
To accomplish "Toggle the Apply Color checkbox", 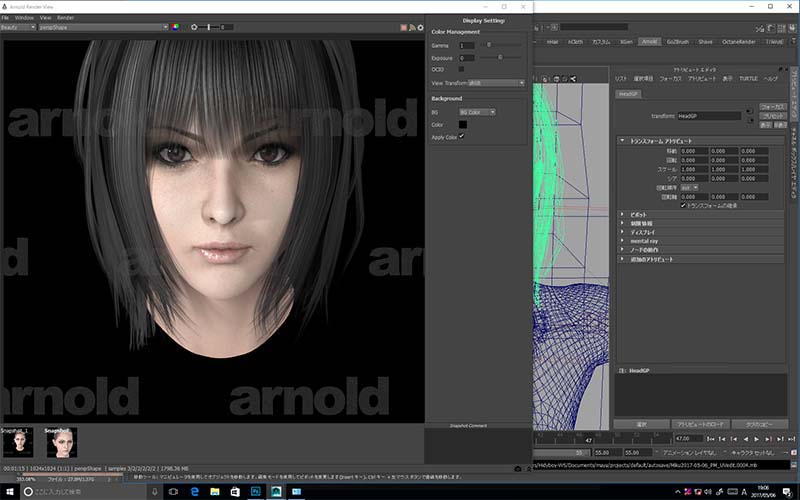I will (462, 136).
